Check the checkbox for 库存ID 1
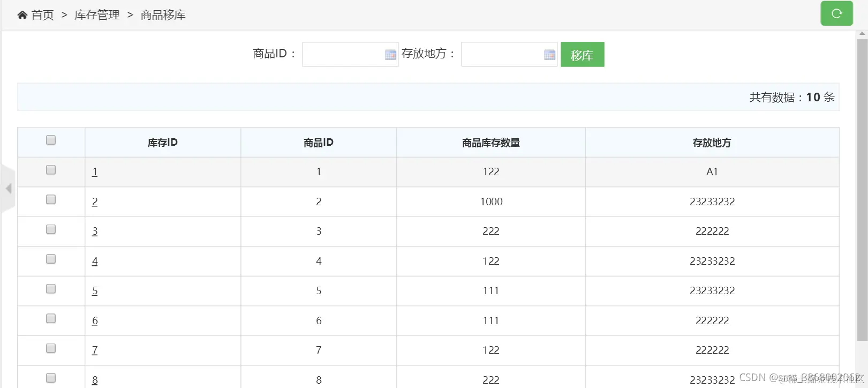 click(x=51, y=170)
